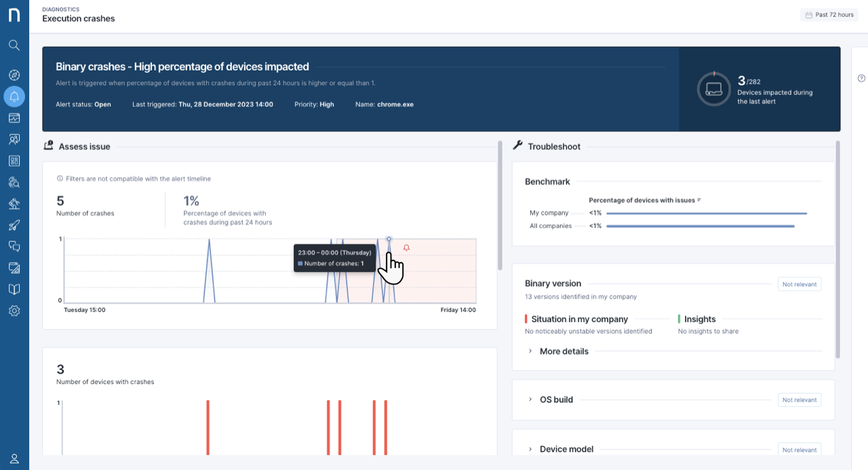Viewport: 868px width, 470px height.
Task: Open the search icon in sidebar
Action: (14, 45)
